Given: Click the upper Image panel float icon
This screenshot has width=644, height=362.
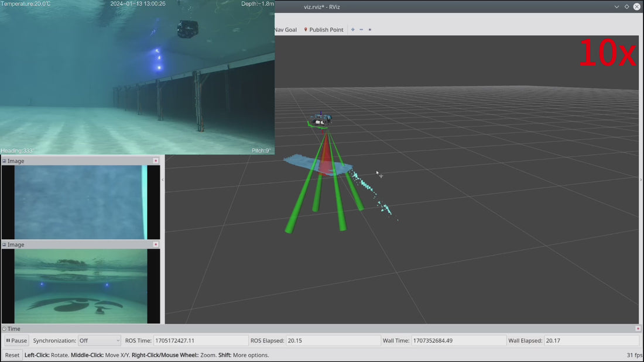Looking at the screenshot, I should coord(4,161).
